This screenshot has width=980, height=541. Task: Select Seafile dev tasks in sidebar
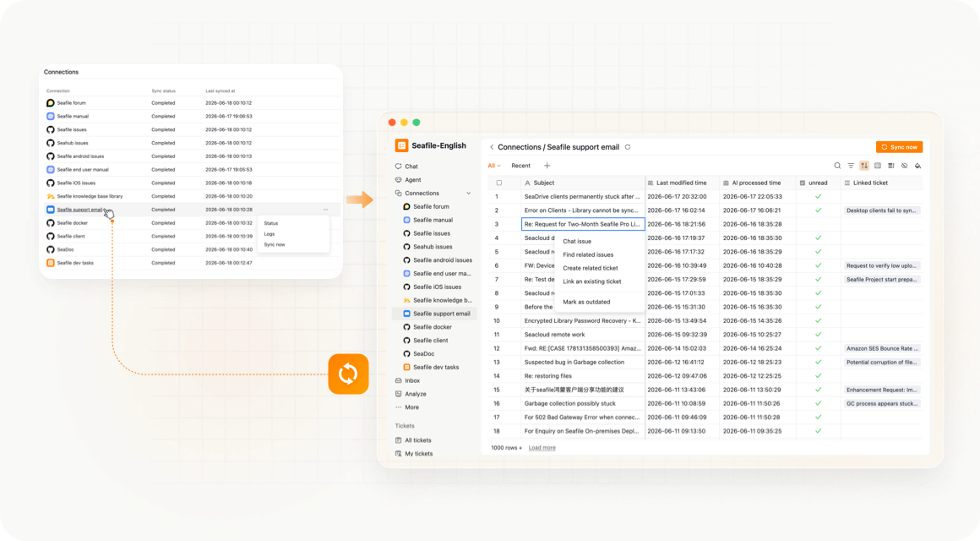click(436, 367)
